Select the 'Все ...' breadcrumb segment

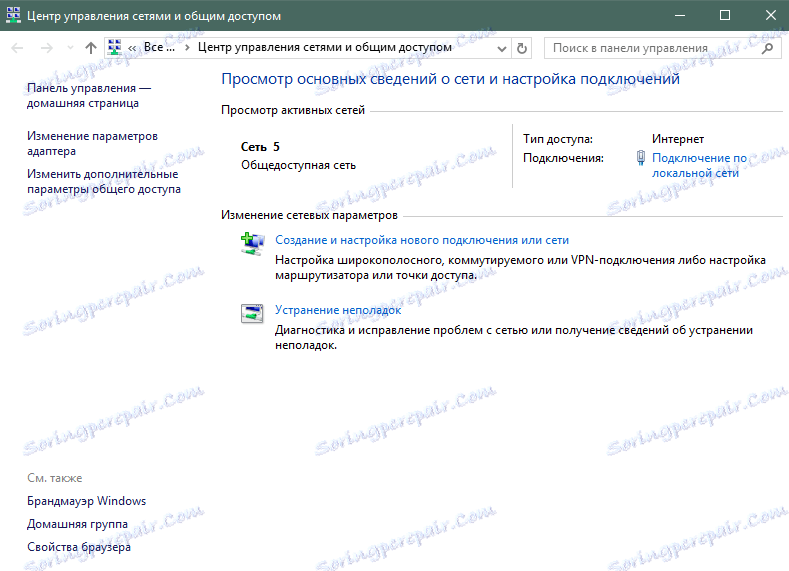[x=160, y=47]
